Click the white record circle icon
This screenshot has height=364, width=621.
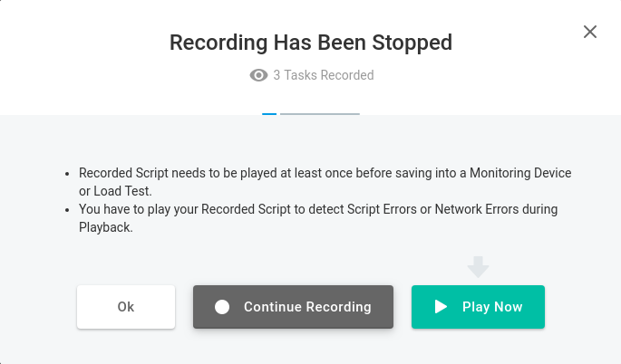coord(222,307)
